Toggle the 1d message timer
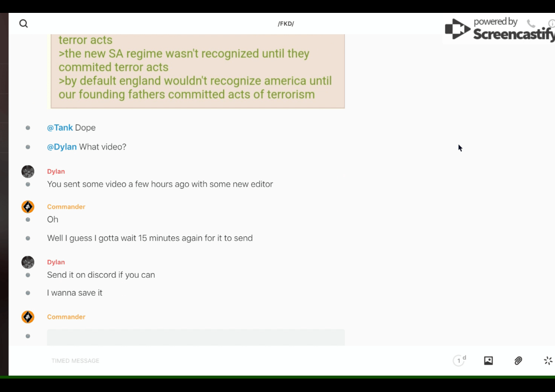Screen dimensions: 555x392 tap(459, 361)
